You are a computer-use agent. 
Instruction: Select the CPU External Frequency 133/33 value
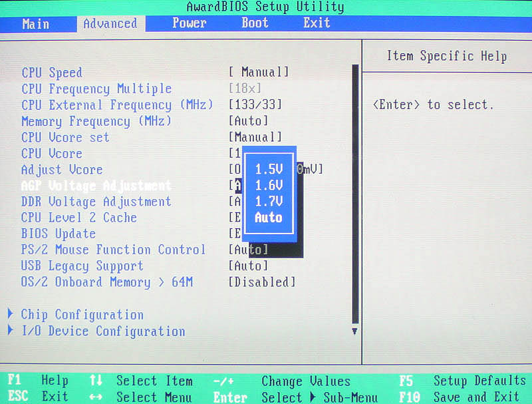[255, 104]
